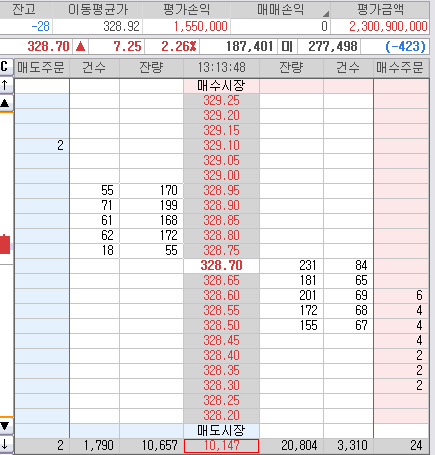435x455 pixels.
Task: Select price 328.65 in the ladder
Action: point(221,281)
